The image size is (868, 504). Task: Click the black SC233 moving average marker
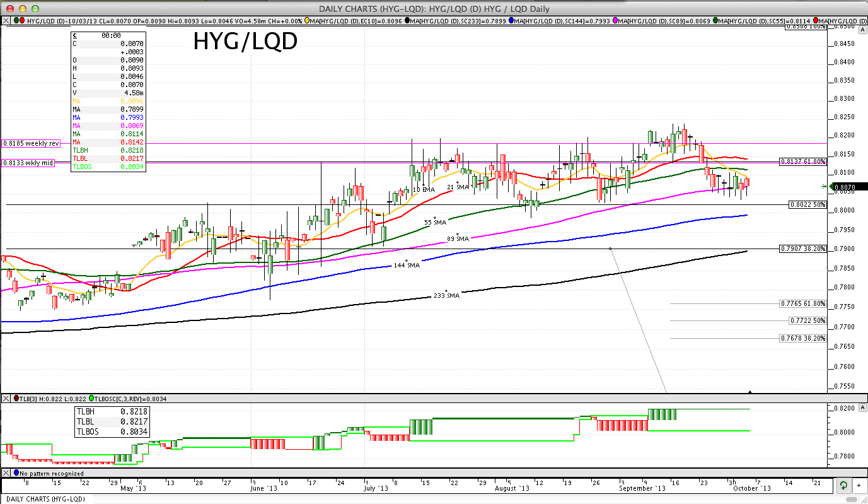[x=408, y=21]
